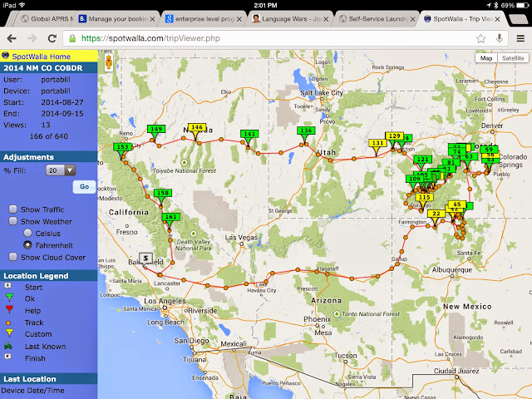
Task: Enable the Show Weather checkbox
Action: coord(13,221)
